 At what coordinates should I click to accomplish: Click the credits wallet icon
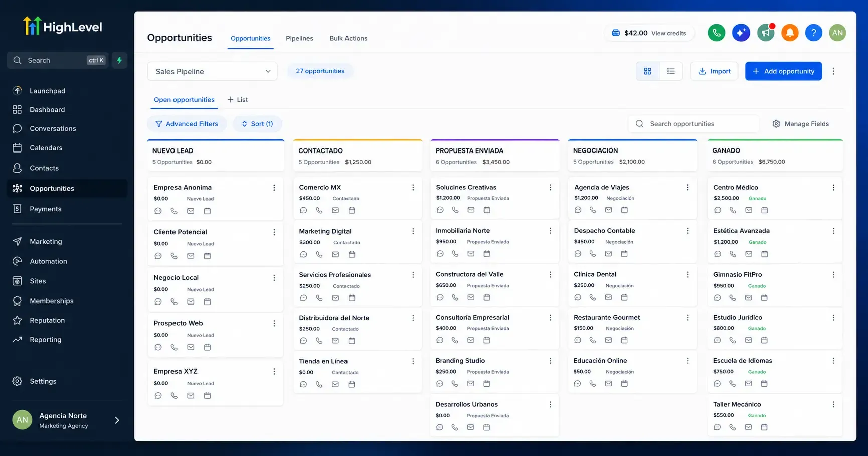click(616, 33)
